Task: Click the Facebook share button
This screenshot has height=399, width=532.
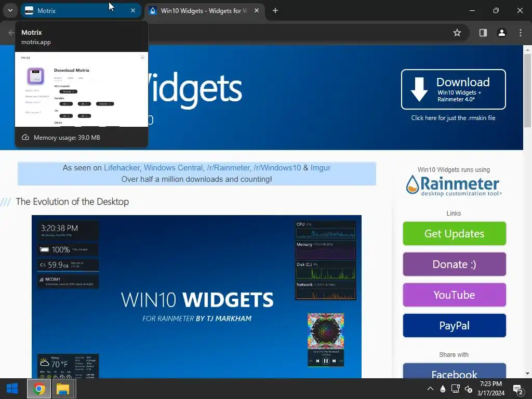Action: pyautogui.click(x=454, y=371)
